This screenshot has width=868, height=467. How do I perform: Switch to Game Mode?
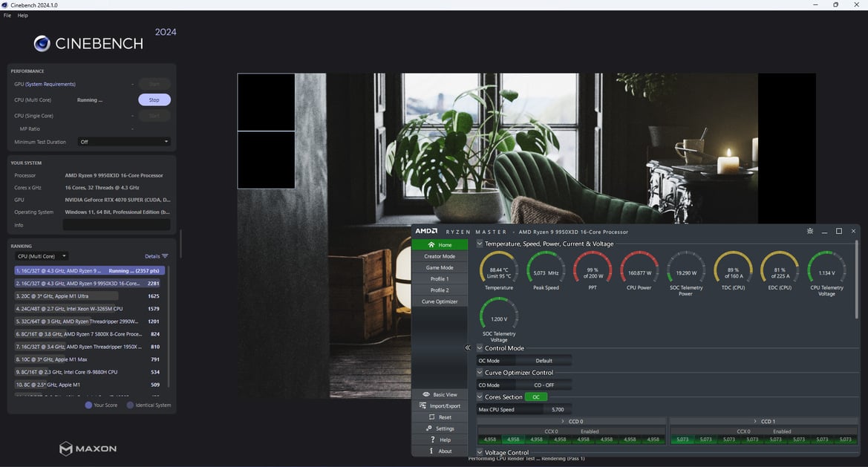click(440, 267)
